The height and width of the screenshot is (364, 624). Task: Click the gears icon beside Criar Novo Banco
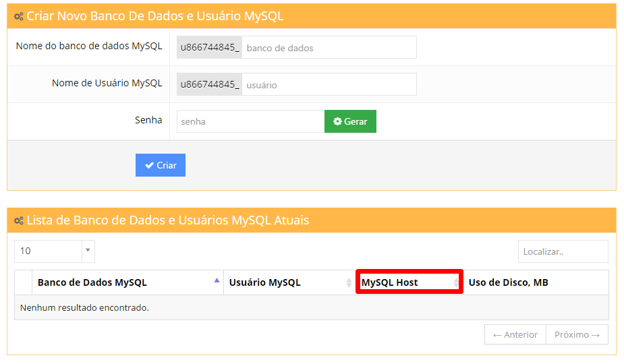(x=19, y=16)
